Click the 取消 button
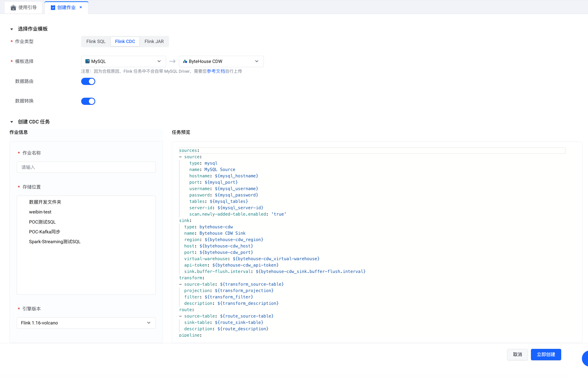 pos(517,354)
